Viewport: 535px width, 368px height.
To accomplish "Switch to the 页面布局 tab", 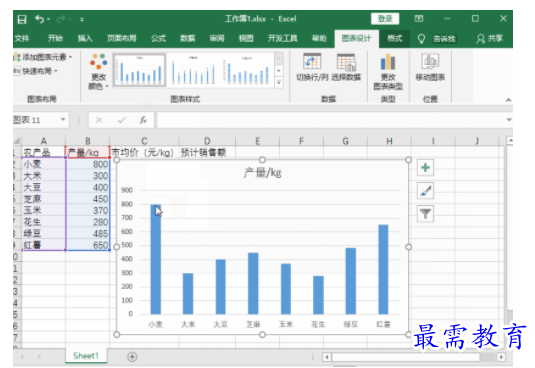I will (x=121, y=39).
